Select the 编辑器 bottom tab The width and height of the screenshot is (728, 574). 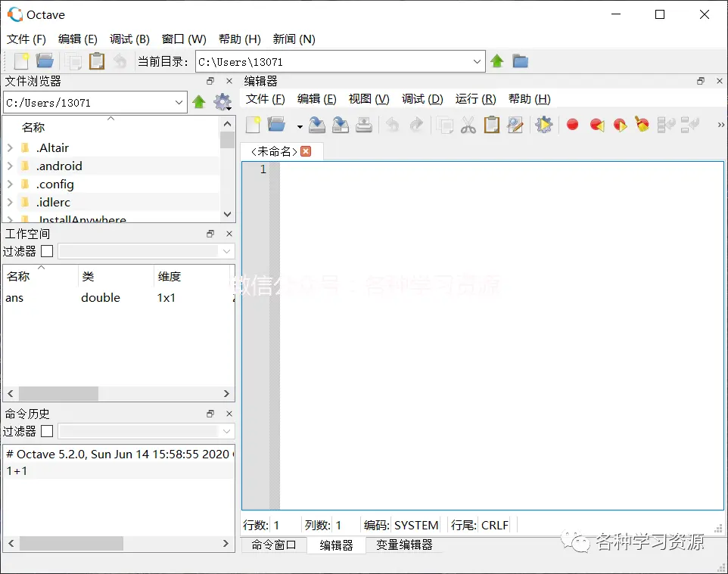pos(336,545)
